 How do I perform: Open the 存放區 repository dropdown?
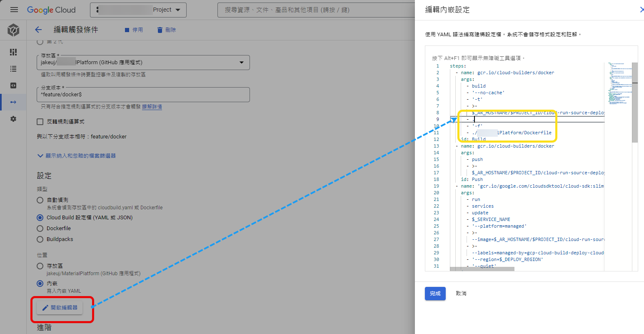pos(143,63)
